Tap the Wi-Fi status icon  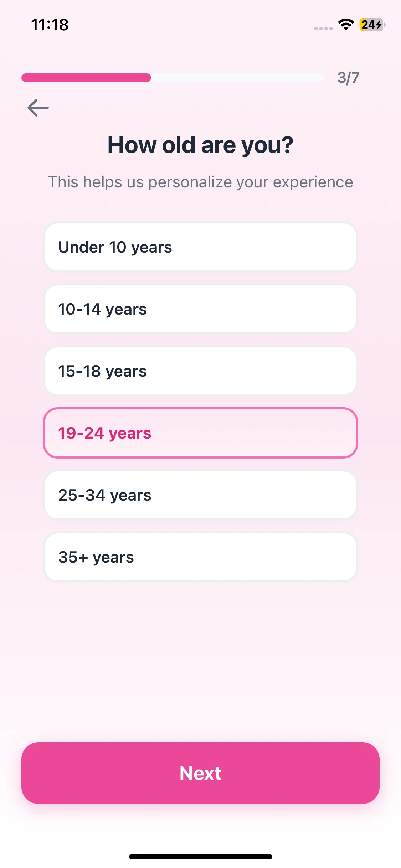(346, 25)
